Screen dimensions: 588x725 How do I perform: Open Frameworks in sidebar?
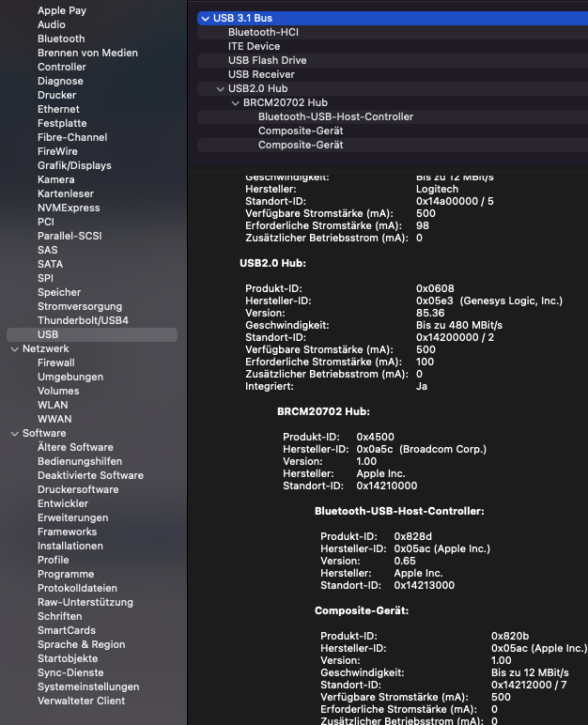(67, 532)
